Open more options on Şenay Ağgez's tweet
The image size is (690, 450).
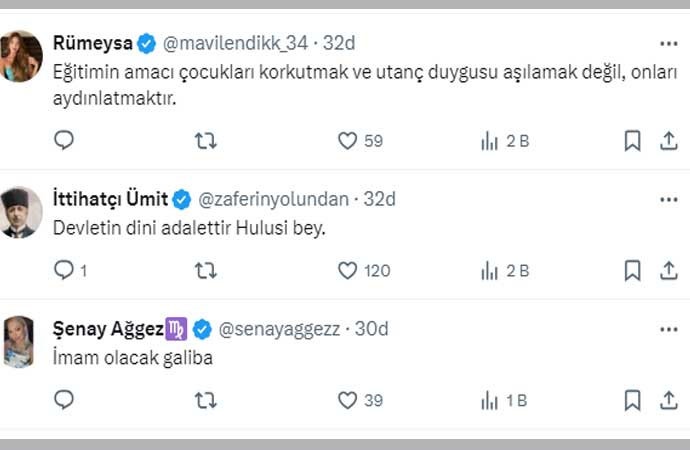point(669,329)
